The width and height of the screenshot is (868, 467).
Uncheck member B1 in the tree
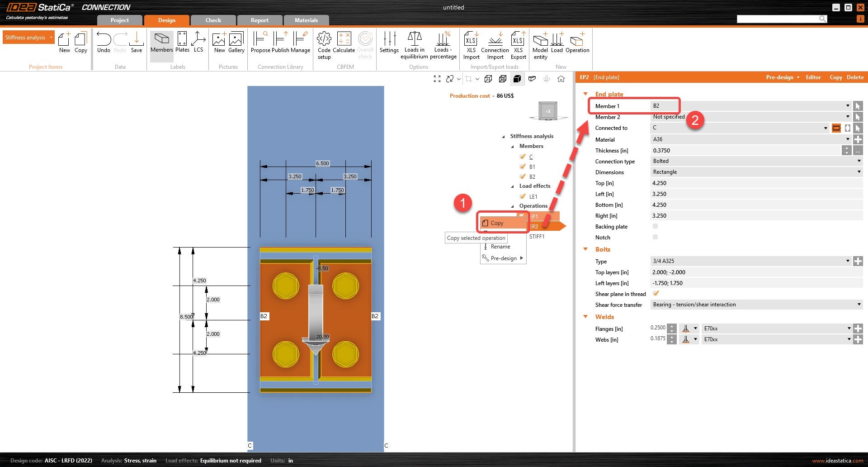[x=523, y=167]
